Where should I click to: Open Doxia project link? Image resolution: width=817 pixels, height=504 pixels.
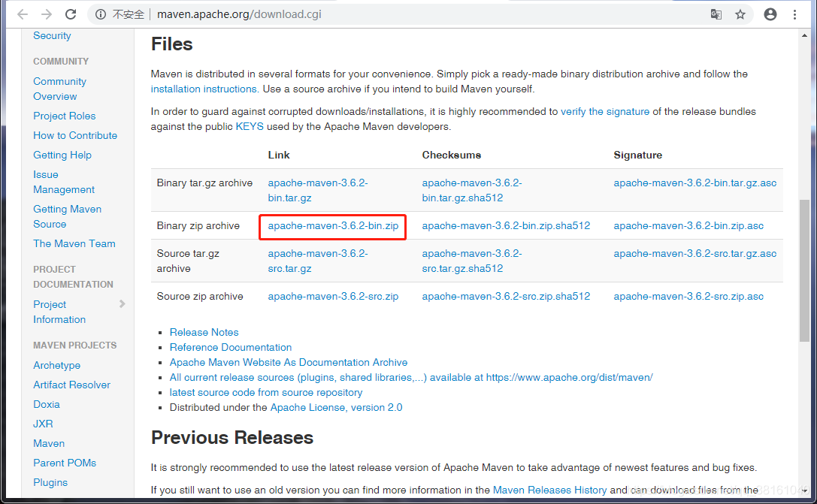pyautogui.click(x=47, y=405)
